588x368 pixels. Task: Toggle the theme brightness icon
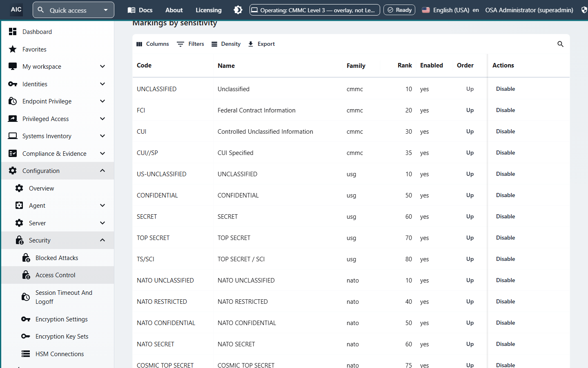[238, 10]
